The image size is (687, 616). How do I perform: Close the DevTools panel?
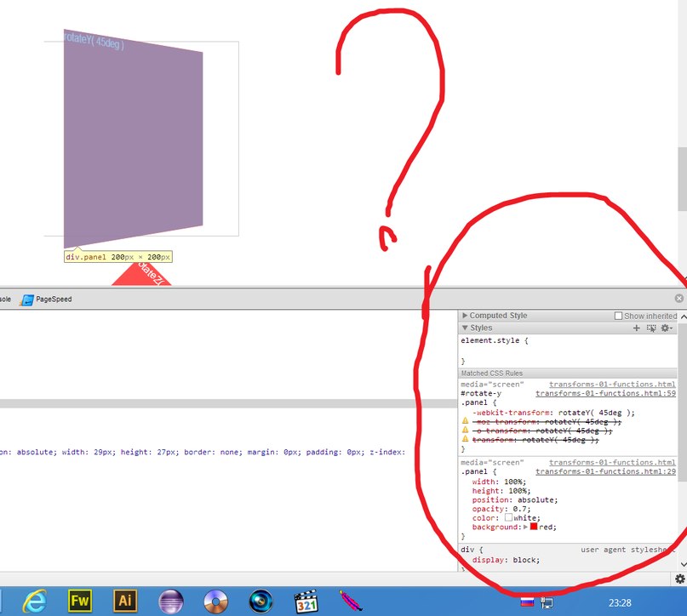point(678,299)
